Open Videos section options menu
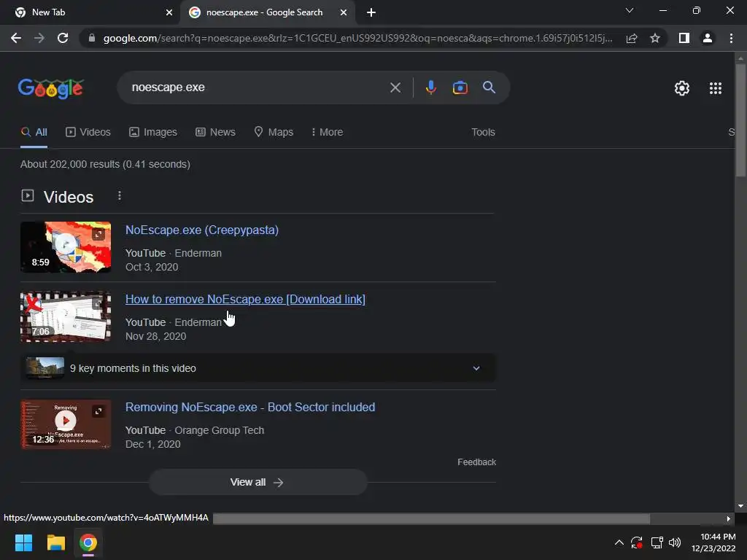Viewport: 747px width, 560px height. point(120,195)
